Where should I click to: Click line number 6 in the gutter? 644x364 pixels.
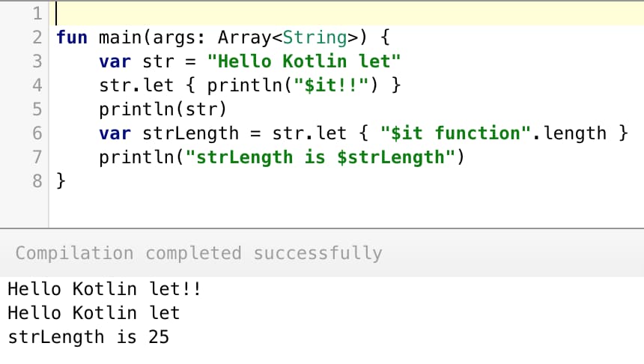tap(37, 133)
